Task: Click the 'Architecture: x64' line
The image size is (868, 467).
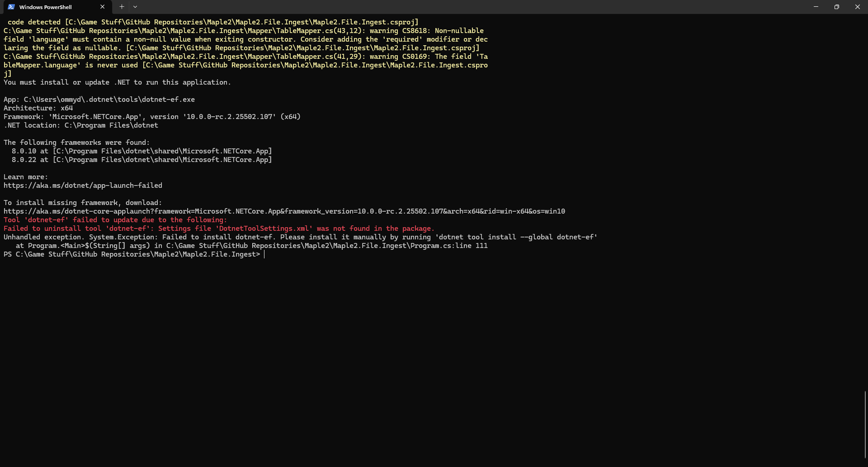Action: [38, 108]
